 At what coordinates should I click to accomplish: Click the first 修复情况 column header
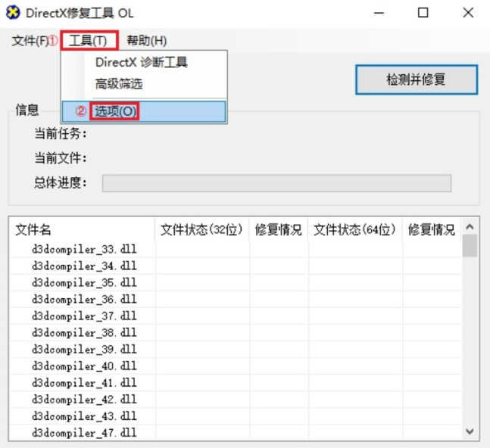coord(279,230)
